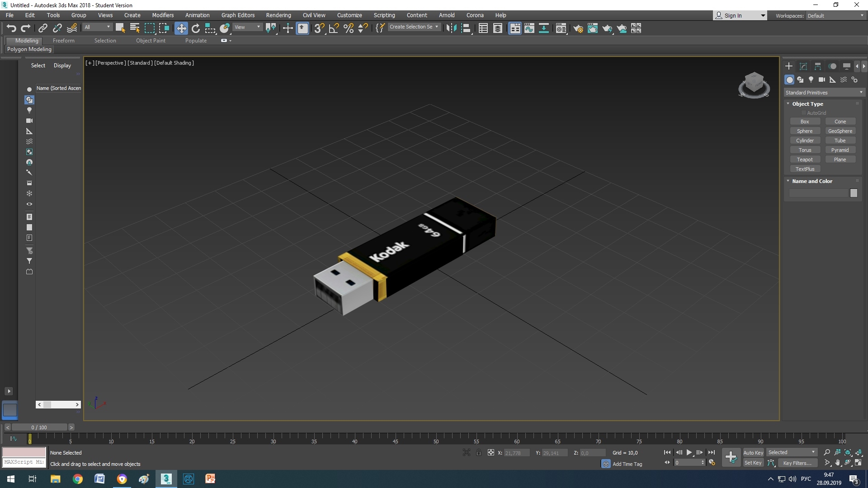Click the Mirror tool icon
868x488 pixels.
coord(451,28)
